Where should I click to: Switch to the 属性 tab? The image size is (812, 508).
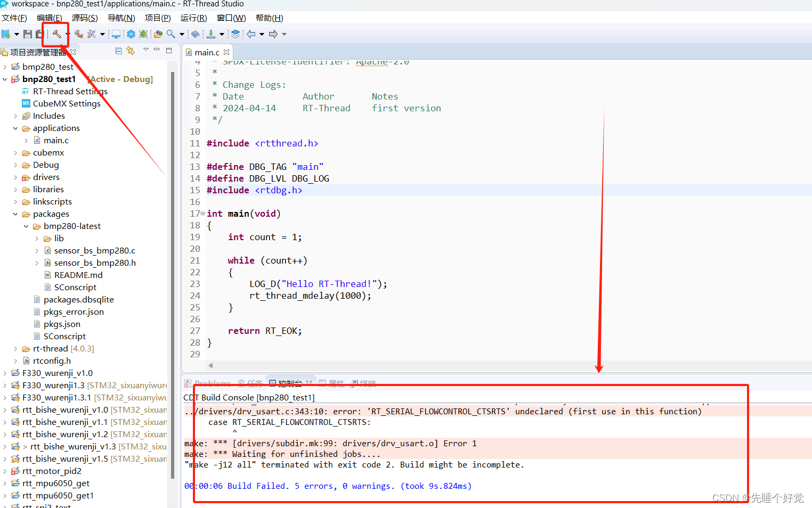331,383
